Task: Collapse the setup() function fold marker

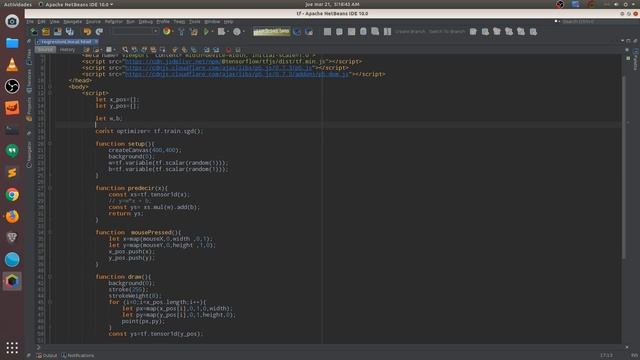Action: point(50,144)
